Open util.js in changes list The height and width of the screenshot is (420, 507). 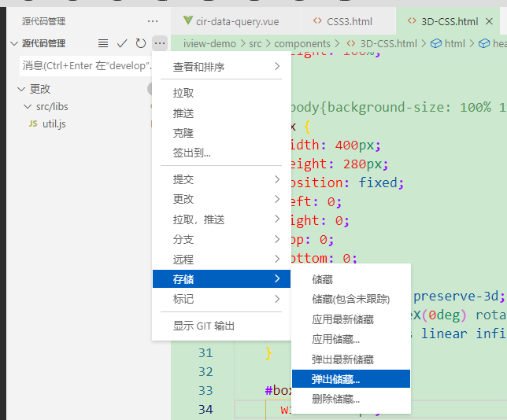click(54, 123)
